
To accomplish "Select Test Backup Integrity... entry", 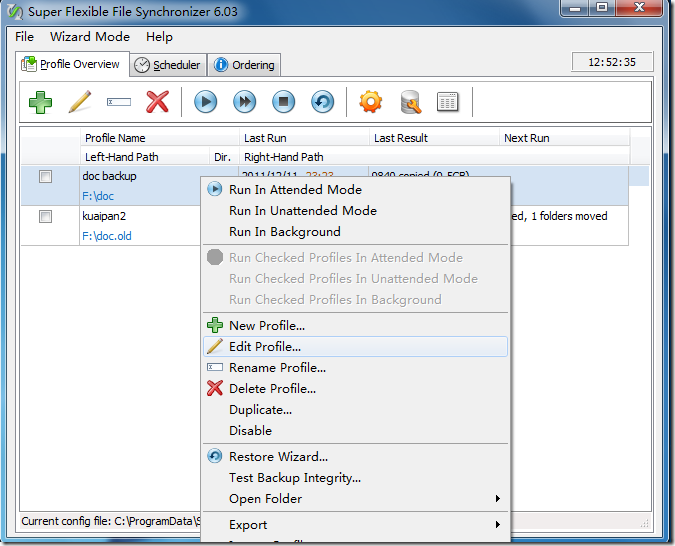I will [356, 478].
